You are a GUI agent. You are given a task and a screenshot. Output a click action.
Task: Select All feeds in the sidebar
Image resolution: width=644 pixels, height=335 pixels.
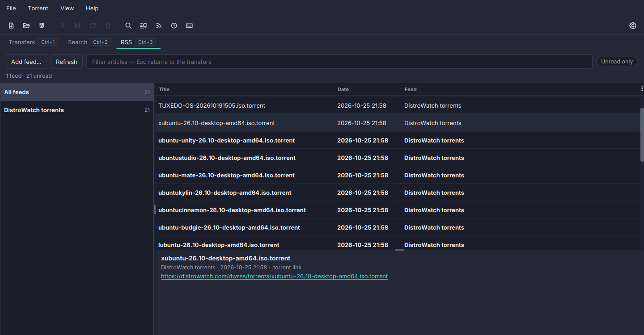coord(77,92)
